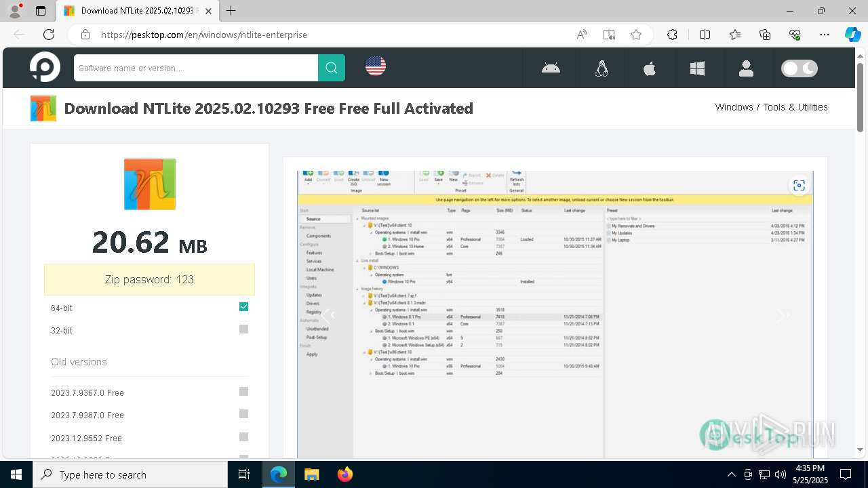The image size is (868, 488).
Task: Open the Linux penguin category icon
Action: click(x=601, y=68)
